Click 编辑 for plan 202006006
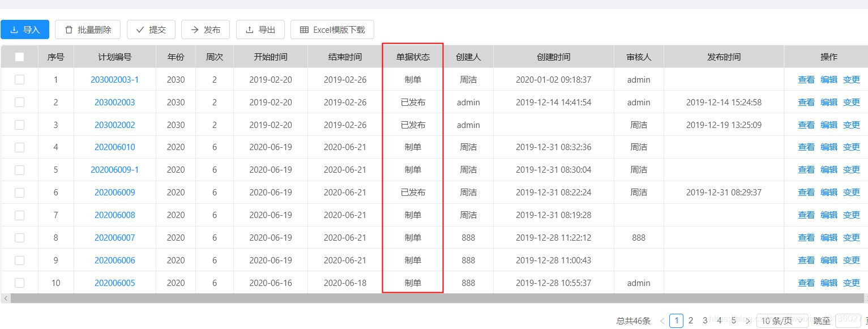 pyautogui.click(x=829, y=260)
